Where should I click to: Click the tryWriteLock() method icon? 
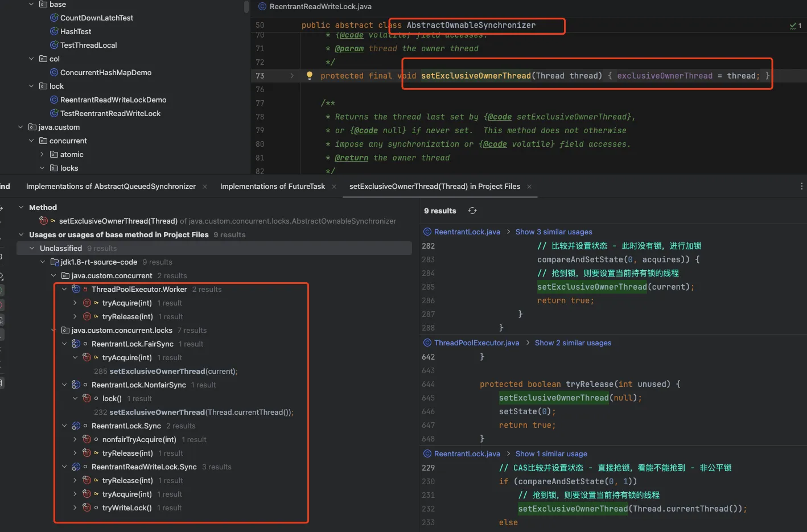pyautogui.click(x=87, y=508)
